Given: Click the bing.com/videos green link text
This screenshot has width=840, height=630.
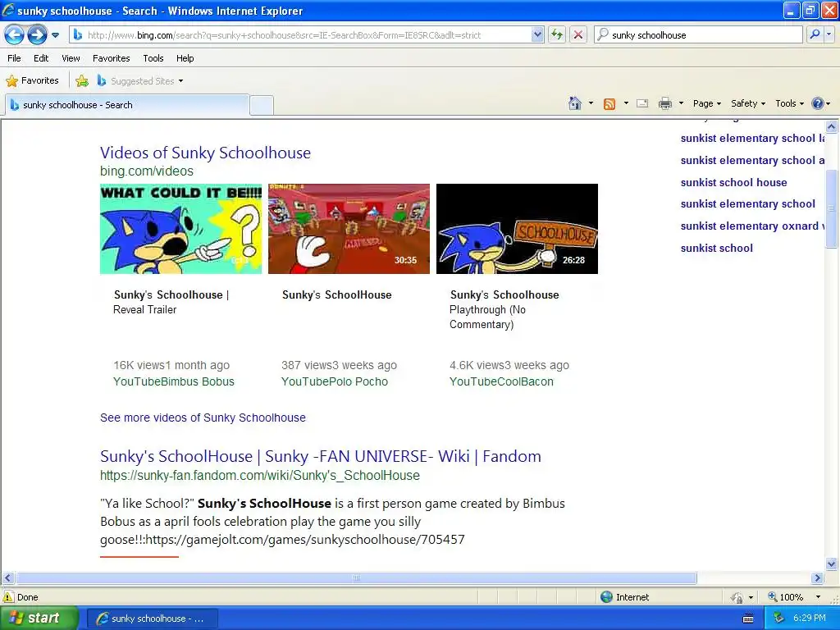Looking at the screenshot, I should [147, 171].
